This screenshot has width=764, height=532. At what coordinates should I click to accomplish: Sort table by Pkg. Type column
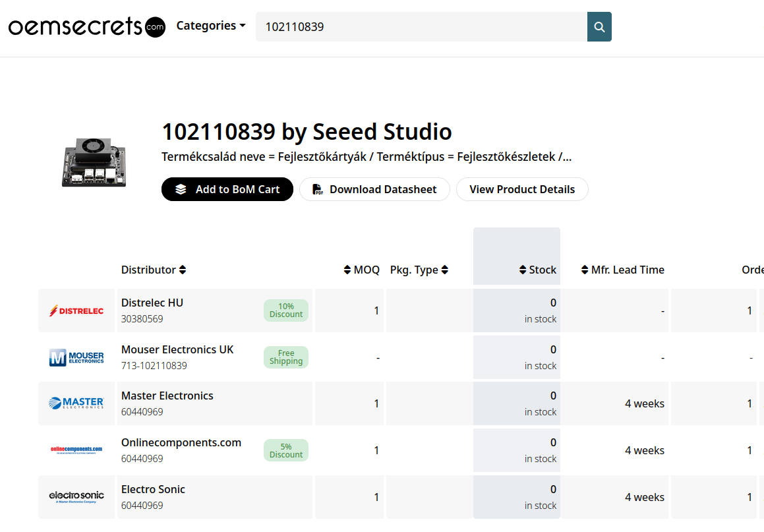coord(419,270)
